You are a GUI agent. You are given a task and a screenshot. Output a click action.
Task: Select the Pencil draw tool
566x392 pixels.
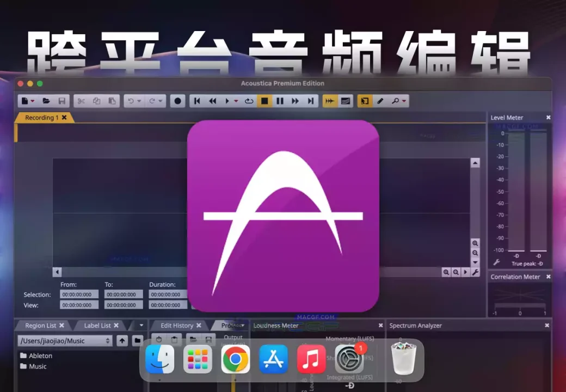coord(379,101)
